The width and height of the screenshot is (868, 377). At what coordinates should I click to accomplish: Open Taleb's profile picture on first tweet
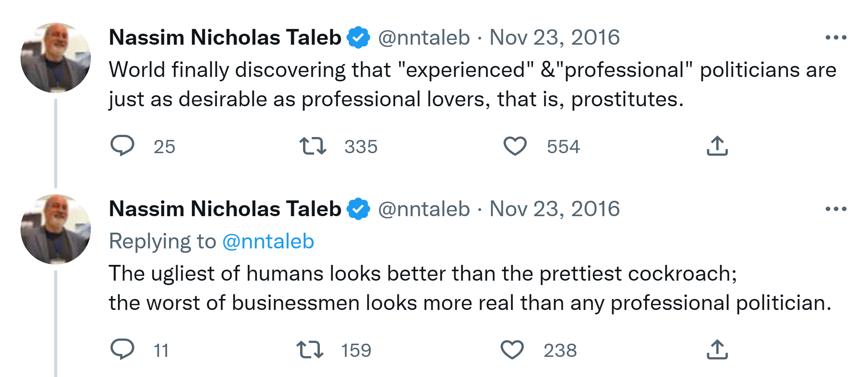(56, 58)
